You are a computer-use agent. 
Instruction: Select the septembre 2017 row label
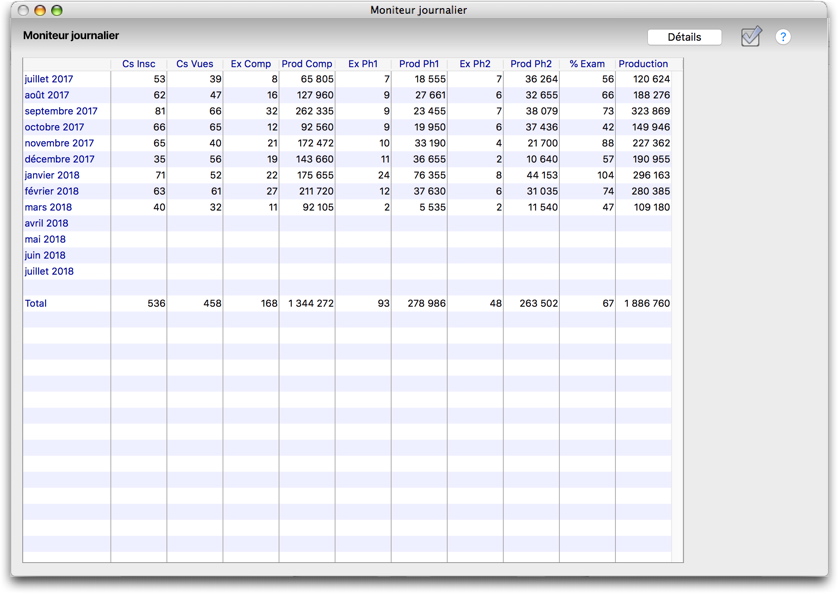(61, 111)
